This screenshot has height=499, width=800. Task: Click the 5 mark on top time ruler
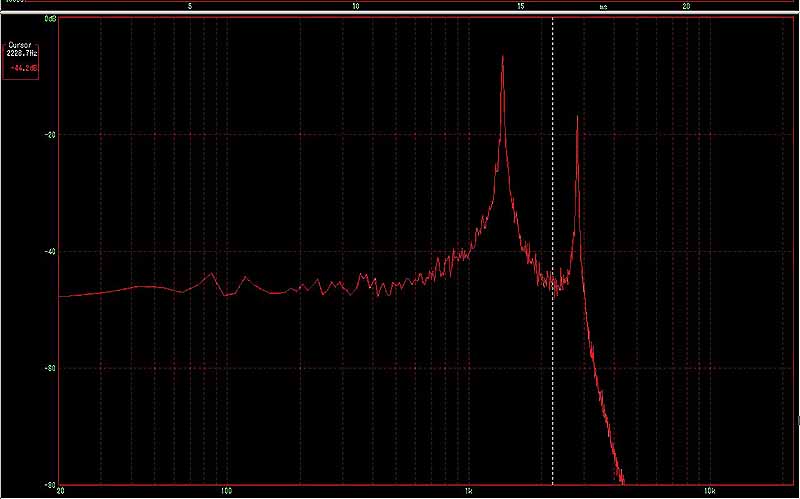[x=191, y=6]
